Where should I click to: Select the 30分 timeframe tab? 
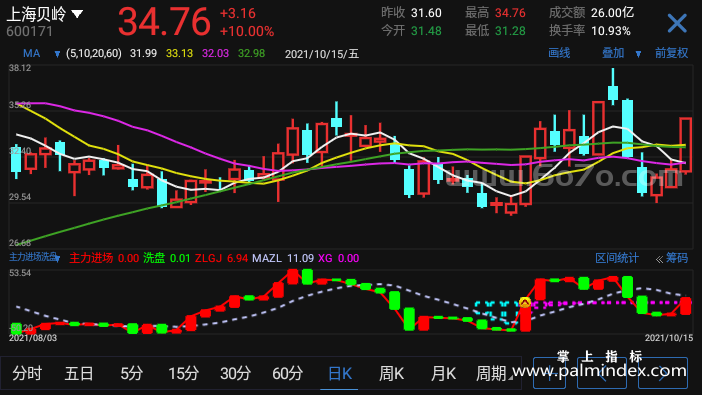(235, 373)
